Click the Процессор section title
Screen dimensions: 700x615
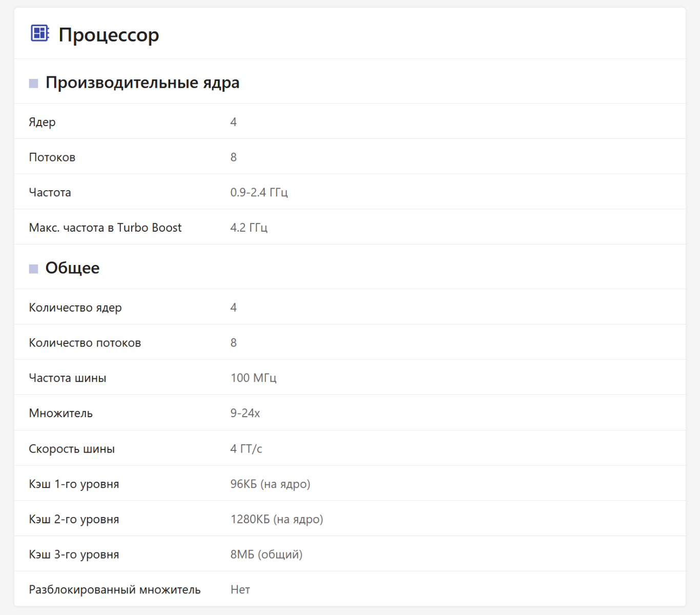click(x=109, y=35)
